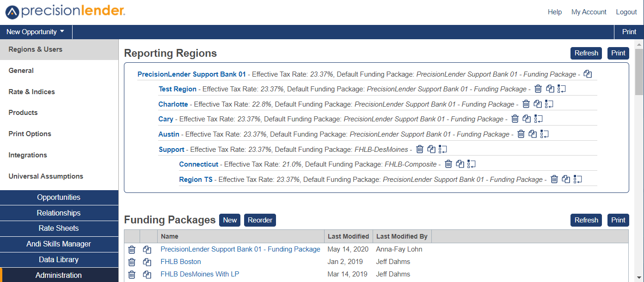
Task: Click move icon for Austin region
Action: point(545,134)
